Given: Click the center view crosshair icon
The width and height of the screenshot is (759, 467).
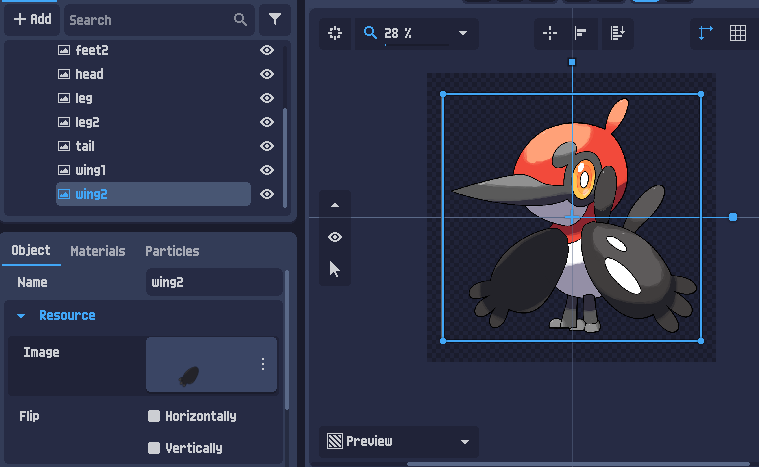Looking at the screenshot, I should (335, 33).
